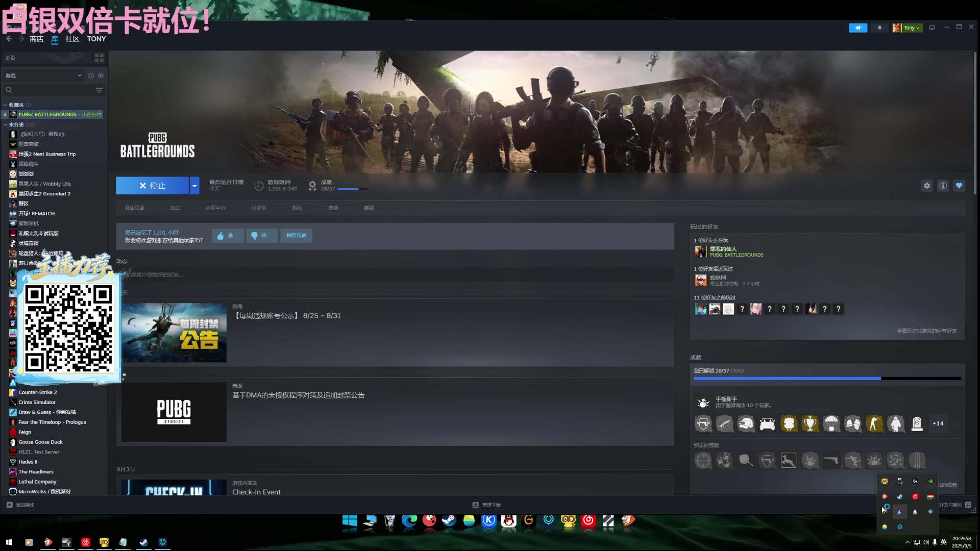Screen dimensions: 980x551
Task: Open the locked frying pan achievement icon
Action: pos(746,460)
